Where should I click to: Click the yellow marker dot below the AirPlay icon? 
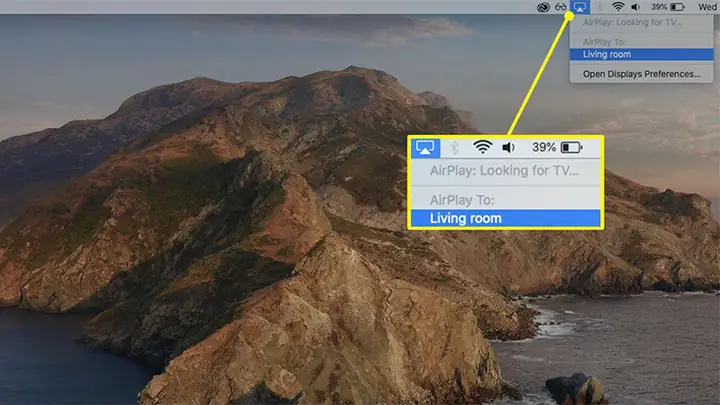[x=569, y=16]
